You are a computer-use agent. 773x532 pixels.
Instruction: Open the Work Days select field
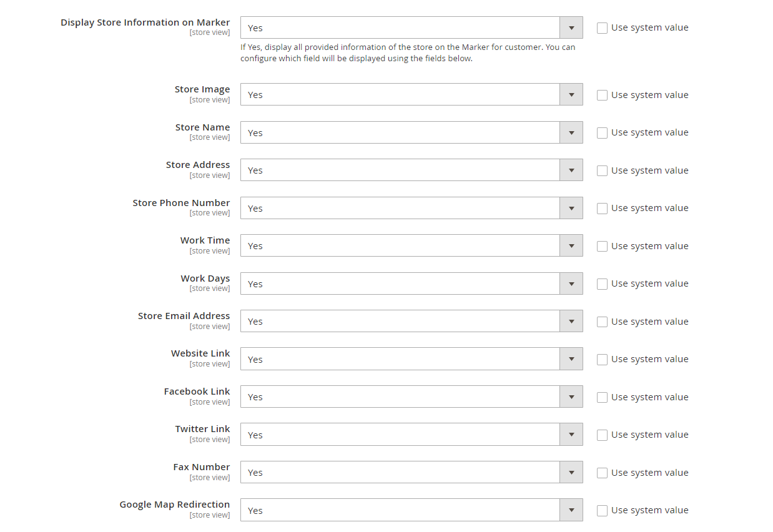(411, 283)
